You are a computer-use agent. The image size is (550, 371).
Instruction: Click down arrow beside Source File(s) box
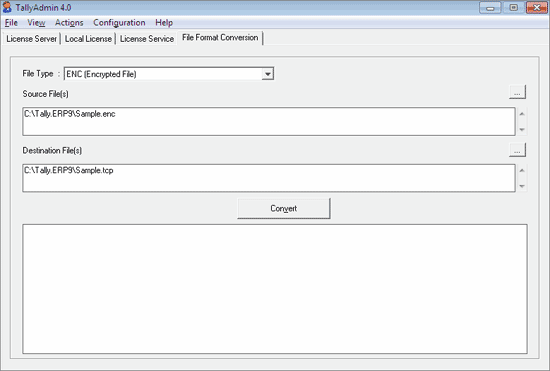tap(522, 129)
